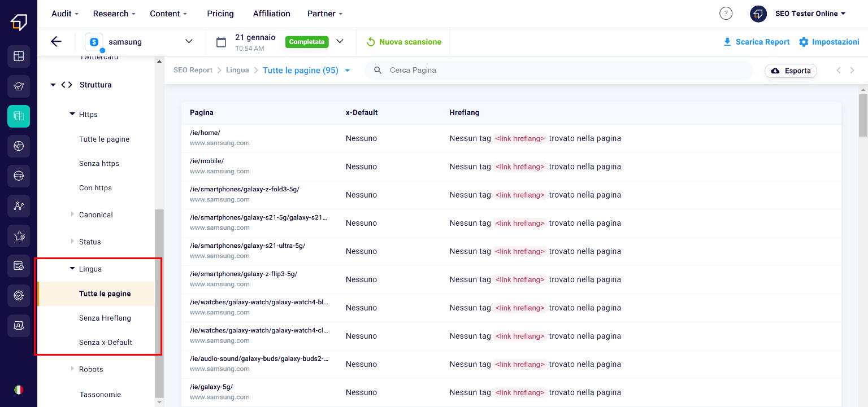The image size is (868, 407).
Task: Collapse the Struttura section in sidebar
Action: coord(54,84)
